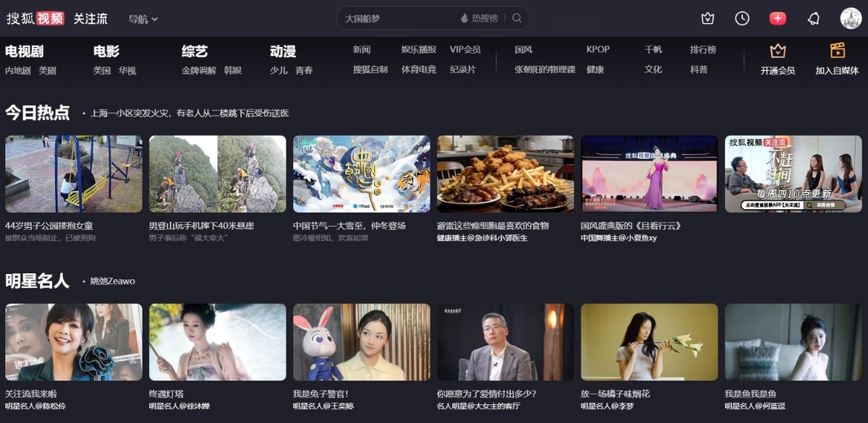This screenshot has height=423, width=868.
Task: Open the 体育电竞 channel
Action: [419, 70]
